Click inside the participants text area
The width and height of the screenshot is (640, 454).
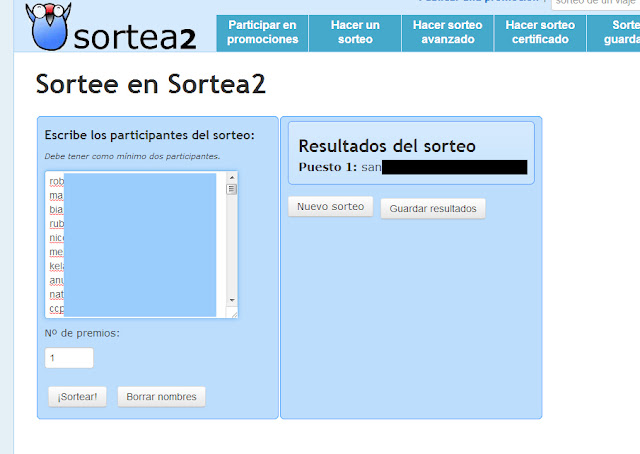[138, 245]
